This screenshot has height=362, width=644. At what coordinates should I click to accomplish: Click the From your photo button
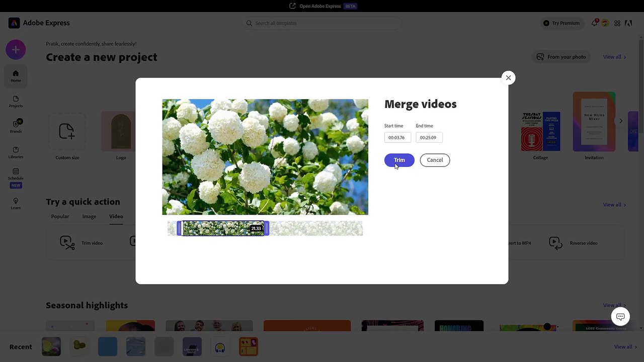(561, 57)
